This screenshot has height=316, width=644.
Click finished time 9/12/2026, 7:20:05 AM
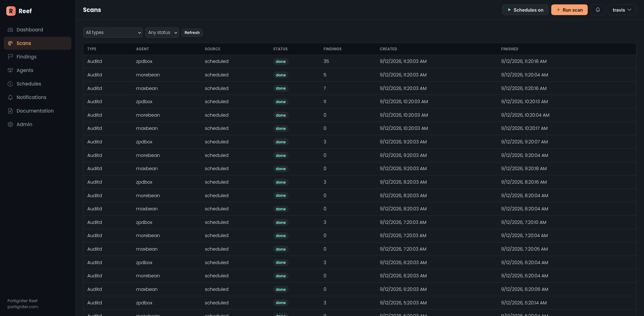524,249
